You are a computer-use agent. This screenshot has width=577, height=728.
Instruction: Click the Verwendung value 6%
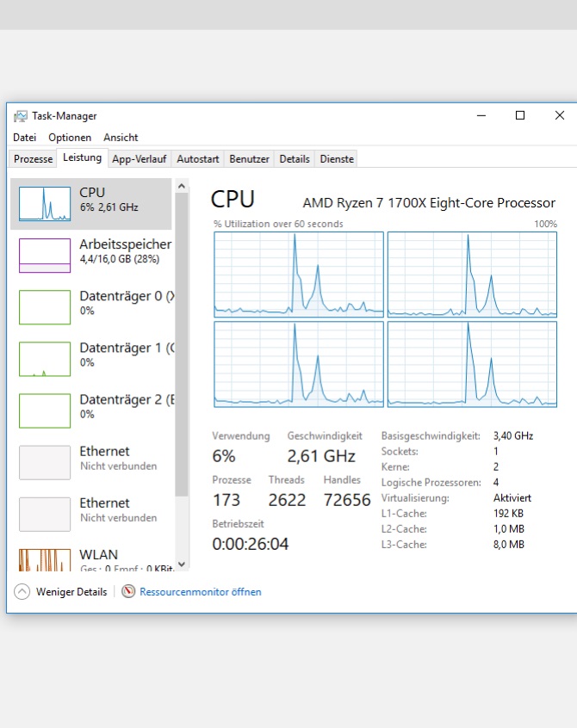(x=223, y=456)
